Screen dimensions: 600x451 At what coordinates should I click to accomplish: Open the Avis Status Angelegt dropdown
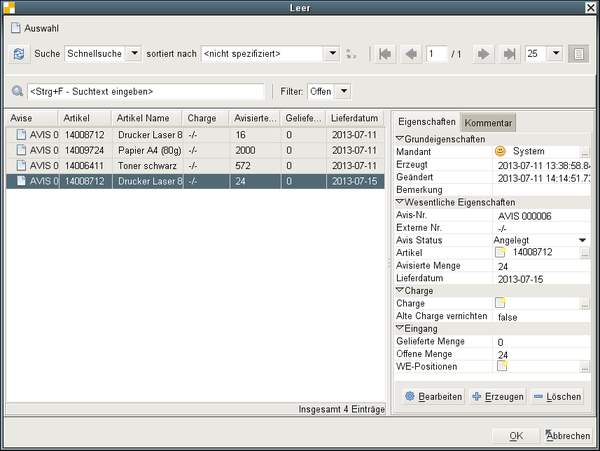(582, 240)
